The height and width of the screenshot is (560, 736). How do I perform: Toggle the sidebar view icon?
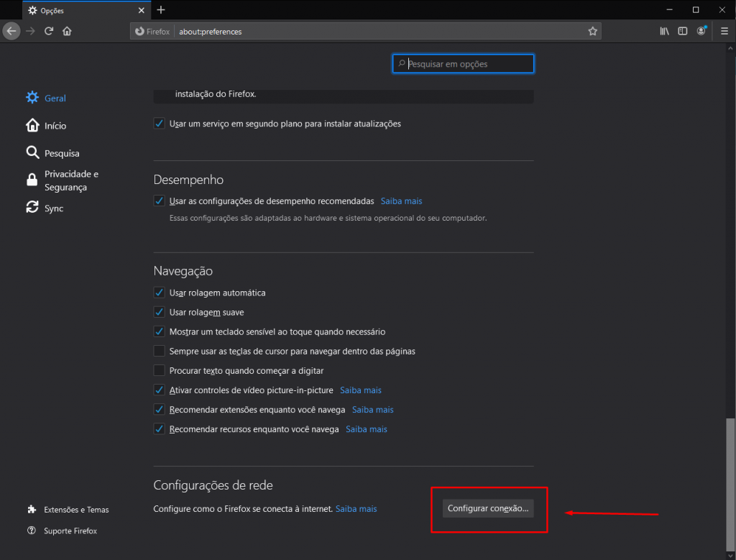click(683, 31)
